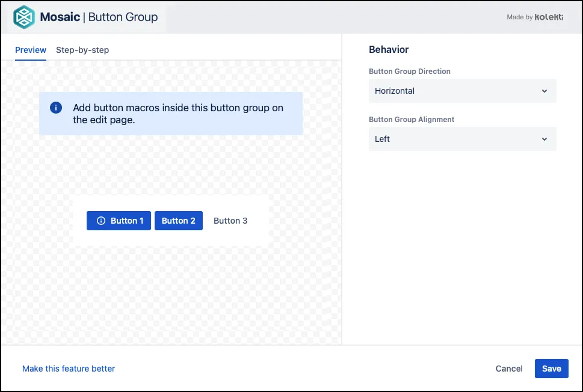Viewport: 583px width, 392px height.
Task: Click the Button 2 preview button
Action: point(179,221)
